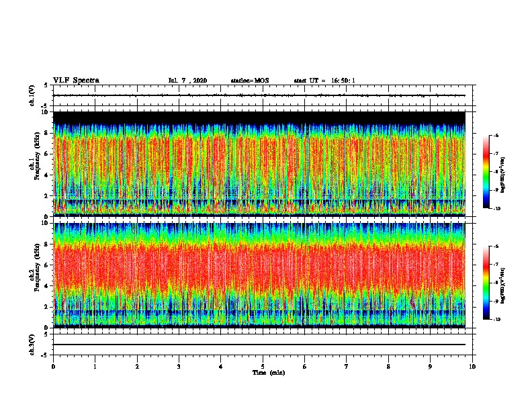
Task: Click the time axis tick label "7"
Action: tap(347, 367)
